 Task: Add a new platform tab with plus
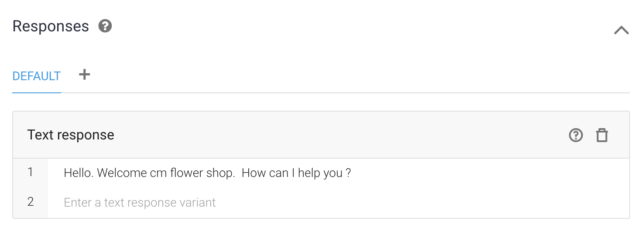84,75
